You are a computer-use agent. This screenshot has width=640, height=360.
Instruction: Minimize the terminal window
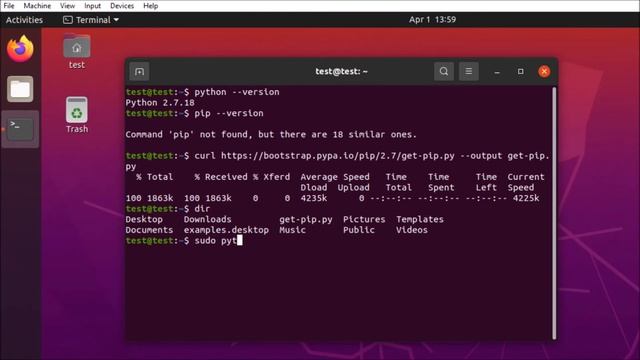click(497, 71)
